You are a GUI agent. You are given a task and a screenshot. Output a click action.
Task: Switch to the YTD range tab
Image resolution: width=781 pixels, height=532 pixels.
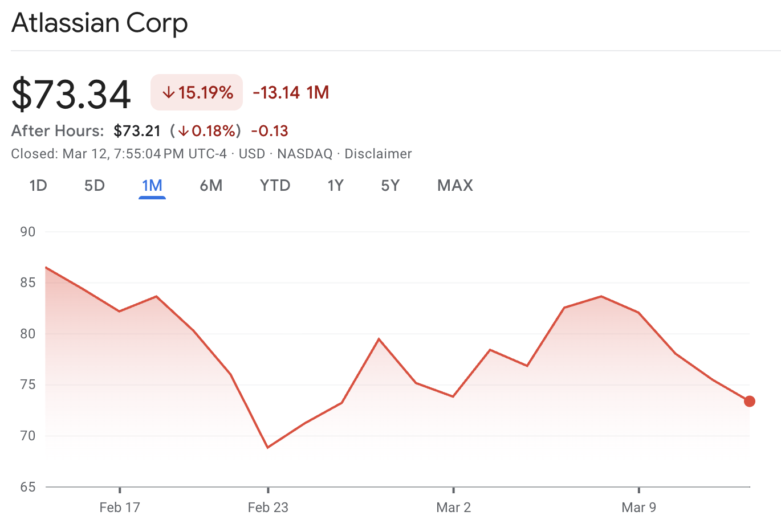tap(275, 186)
